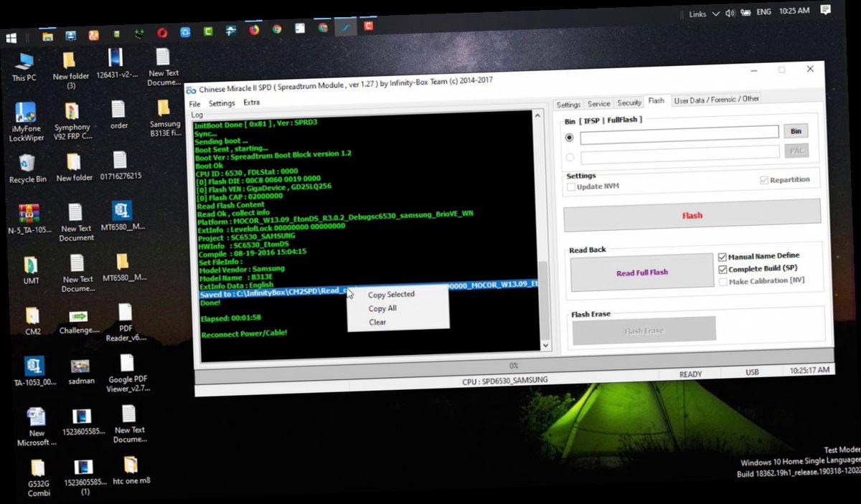
Task: Open the Challenge desktop shortcut
Action: coord(80,321)
